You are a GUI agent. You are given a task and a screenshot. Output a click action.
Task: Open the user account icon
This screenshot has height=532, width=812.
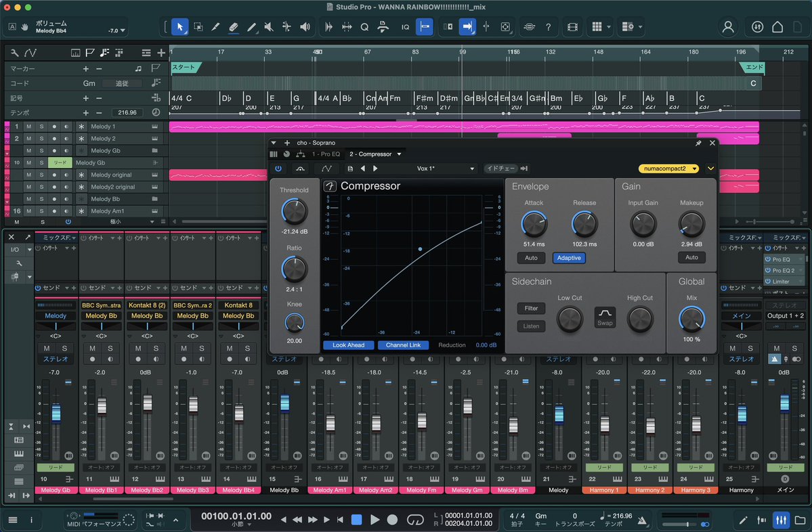[x=728, y=27]
